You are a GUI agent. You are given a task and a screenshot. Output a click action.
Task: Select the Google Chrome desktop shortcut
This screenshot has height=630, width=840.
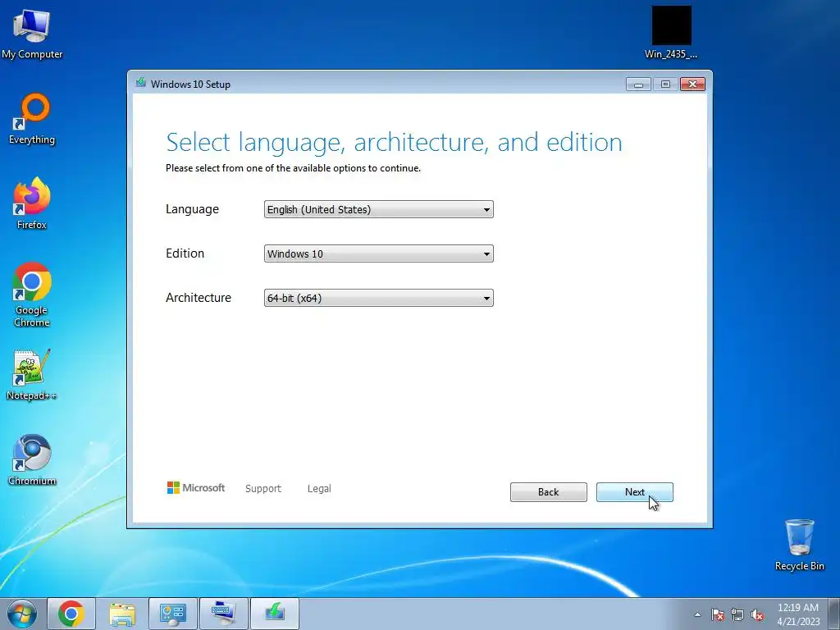pyautogui.click(x=32, y=294)
